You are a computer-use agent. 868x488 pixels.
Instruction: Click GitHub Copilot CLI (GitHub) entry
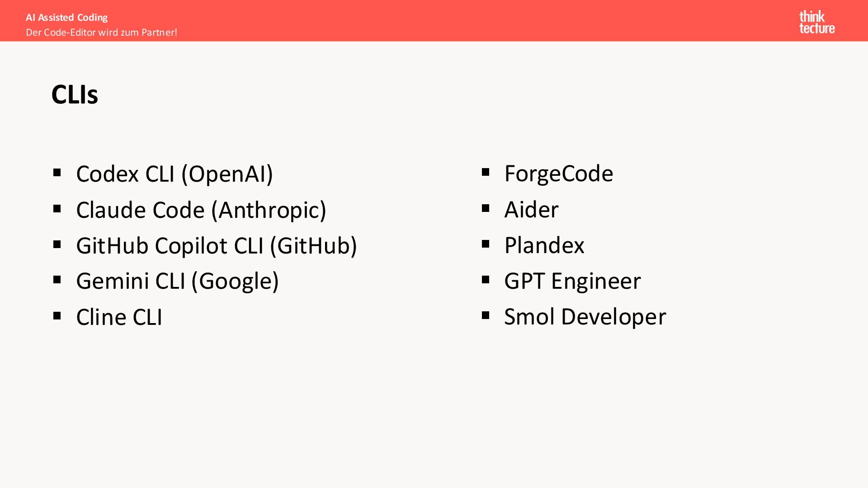point(217,246)
